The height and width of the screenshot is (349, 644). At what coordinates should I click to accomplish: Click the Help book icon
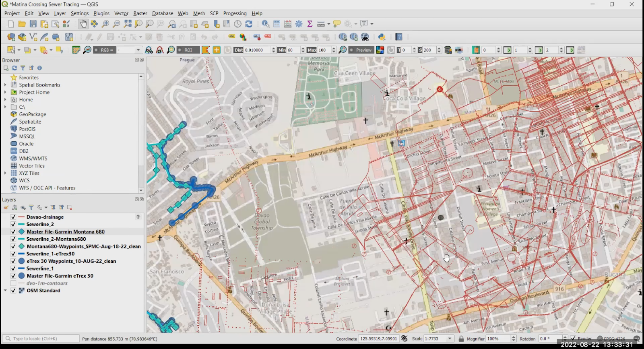click(x=399, y=37)
